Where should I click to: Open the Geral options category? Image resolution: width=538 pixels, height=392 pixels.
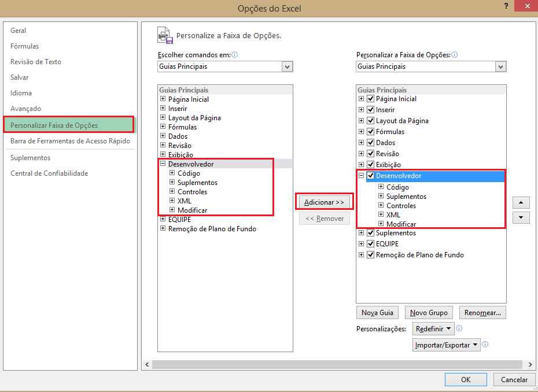[x=18, y=31]
